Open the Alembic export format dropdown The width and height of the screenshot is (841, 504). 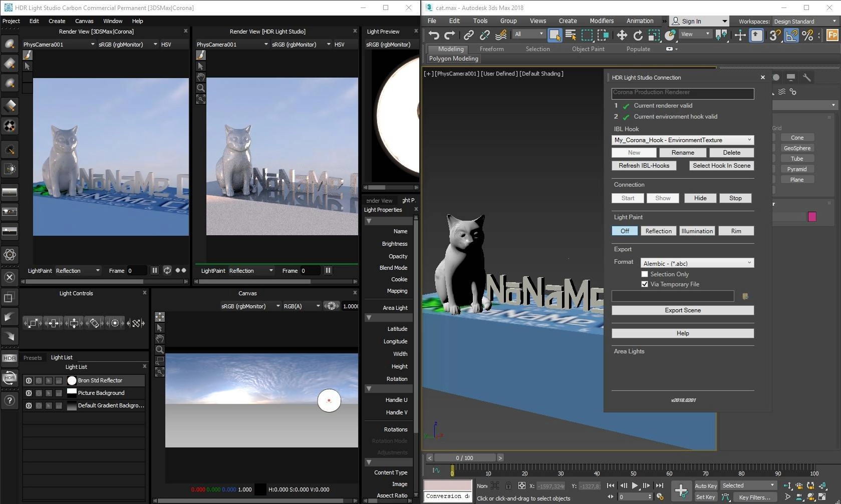(x=697, y=263)
